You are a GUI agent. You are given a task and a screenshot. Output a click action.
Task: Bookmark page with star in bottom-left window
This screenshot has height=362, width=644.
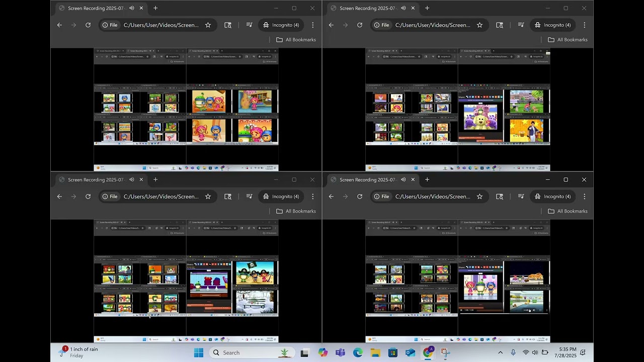pos(208,197)
